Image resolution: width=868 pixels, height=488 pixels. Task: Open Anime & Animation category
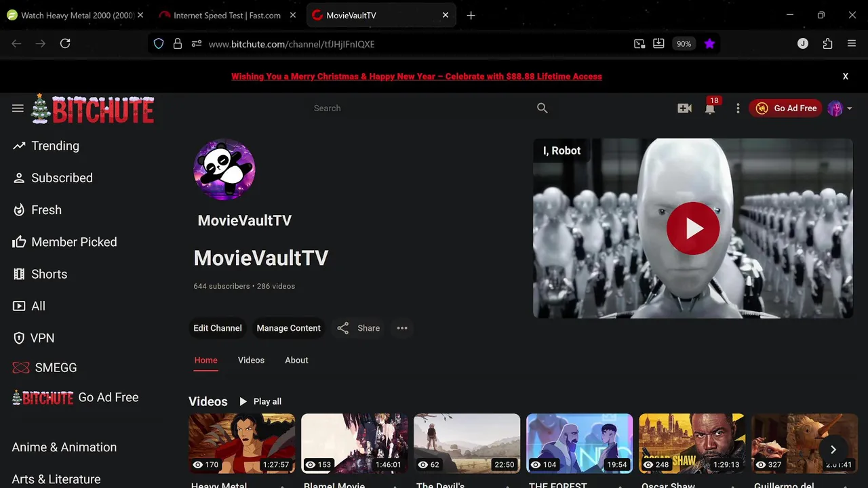[64, 447]
